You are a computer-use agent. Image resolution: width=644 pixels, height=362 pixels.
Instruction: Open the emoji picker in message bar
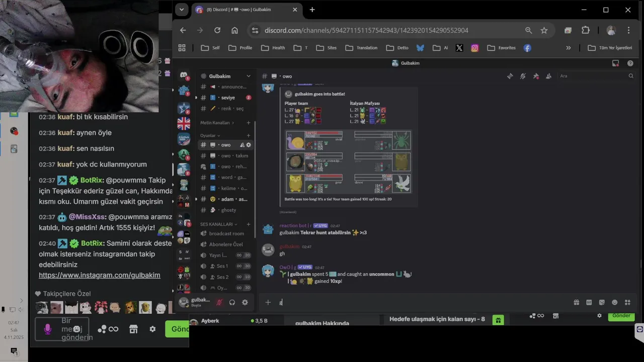tap(614, 302)
